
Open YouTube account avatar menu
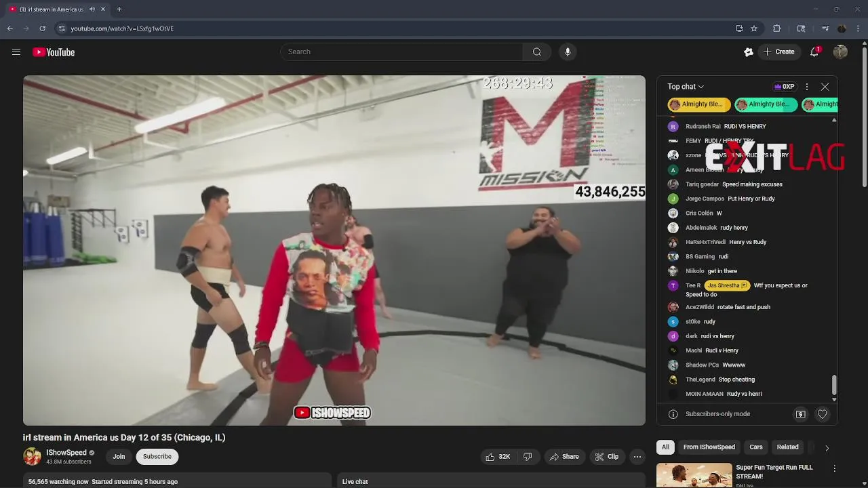(x=840, y=52)
